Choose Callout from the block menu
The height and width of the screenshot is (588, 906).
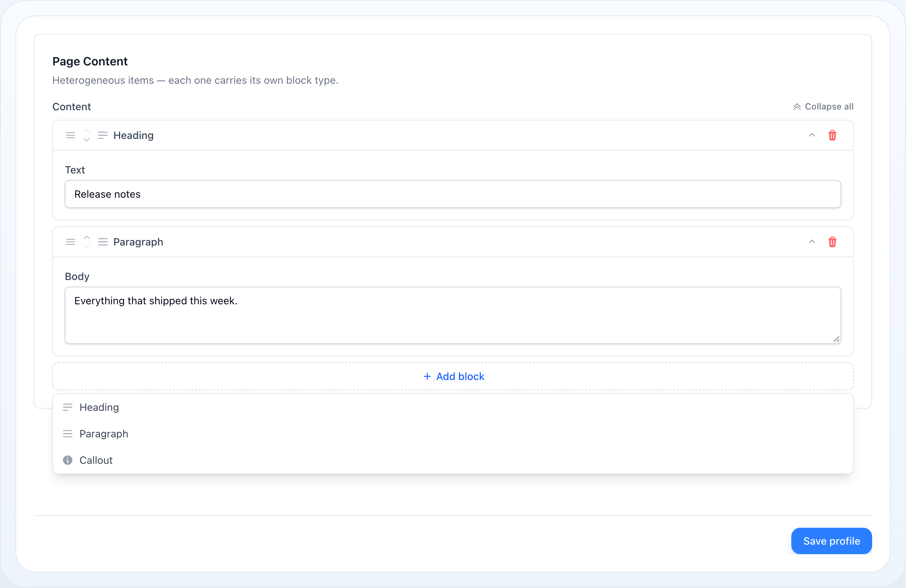coord(453,460)
